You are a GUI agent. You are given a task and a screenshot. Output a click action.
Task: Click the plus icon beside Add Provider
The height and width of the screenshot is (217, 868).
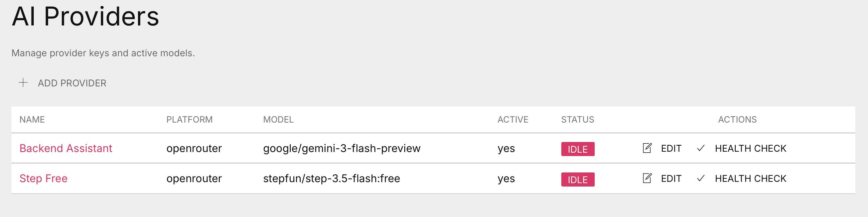click(x=23, y=83)
